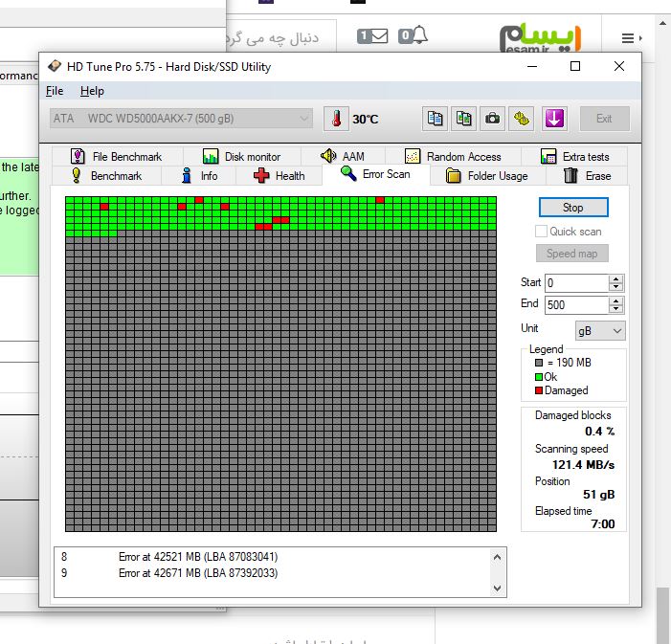The width and height of the screenshot is (671, 644).
Task: Click the 30°C temperature reading
Action: coord(366,119)
